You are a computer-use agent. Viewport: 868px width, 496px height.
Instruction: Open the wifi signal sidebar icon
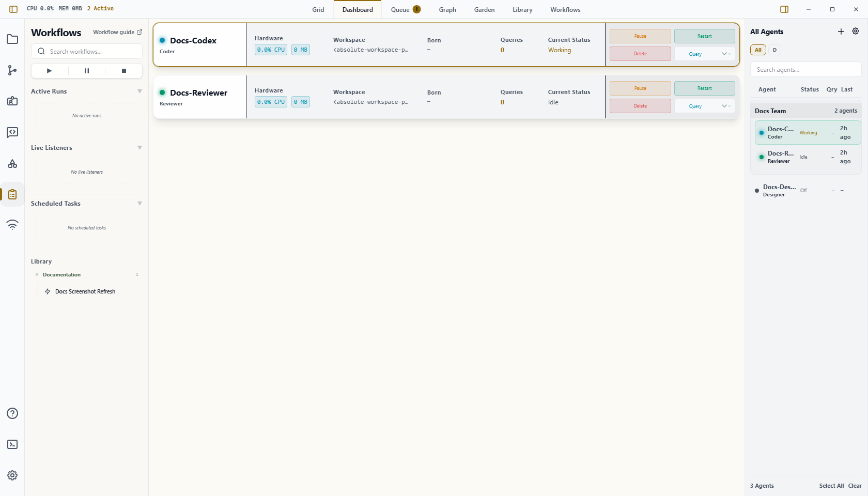click(x=12, y=225)
